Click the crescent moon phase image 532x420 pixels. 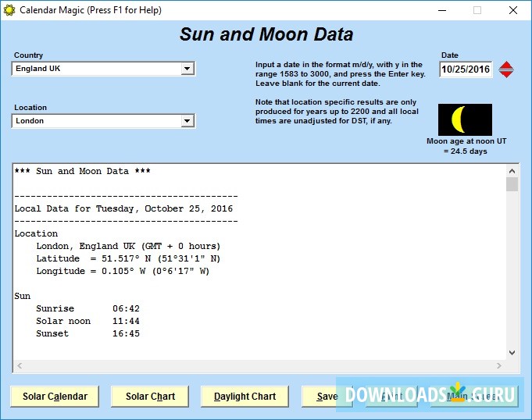point(465,119)
